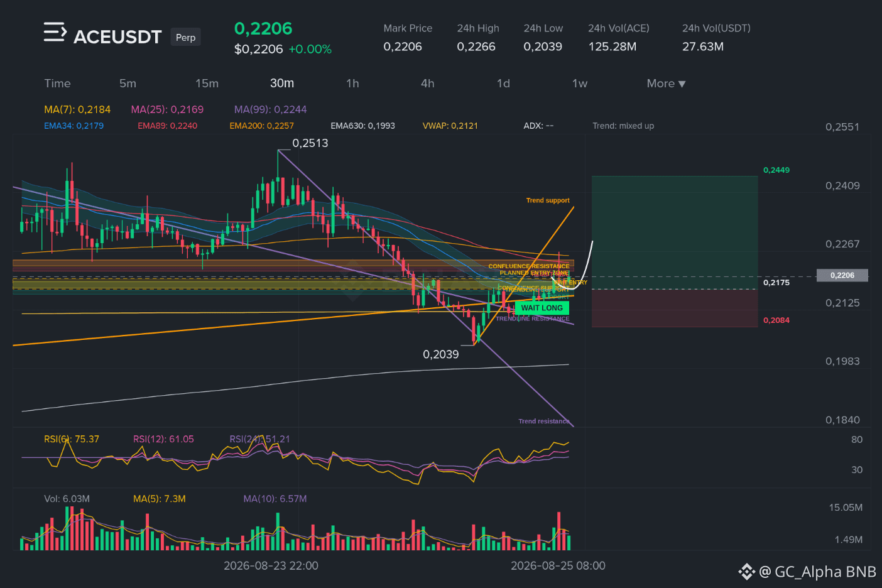Screen dimensions: 882x588
Task: Click the MA(99): 0,2244 indicator label
Action: click(x=271, y=109)
